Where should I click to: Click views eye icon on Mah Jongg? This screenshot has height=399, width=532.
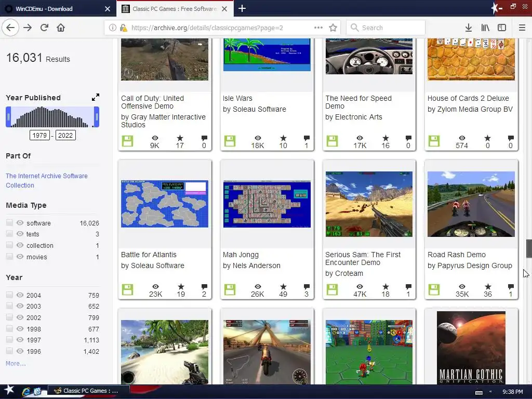258,287
